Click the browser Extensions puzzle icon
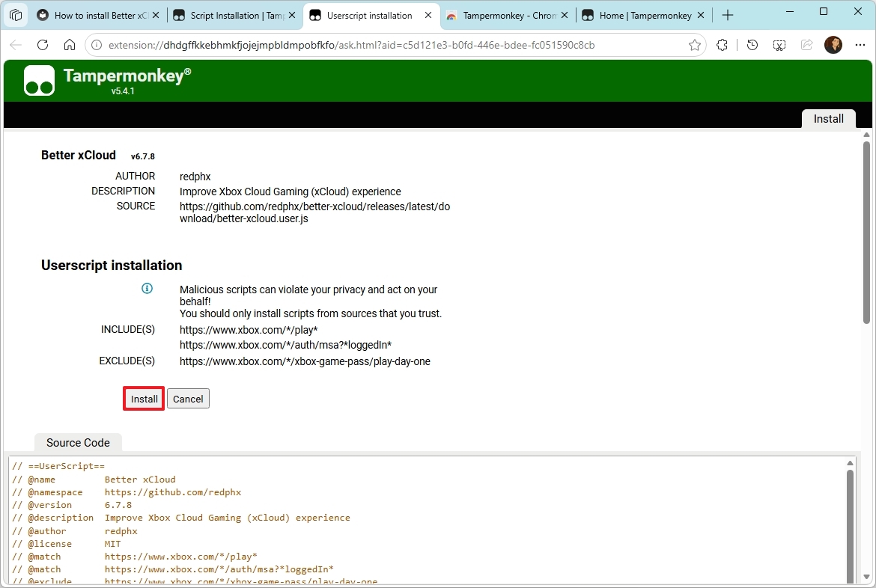The image size is (876, 588). (721, 45)
